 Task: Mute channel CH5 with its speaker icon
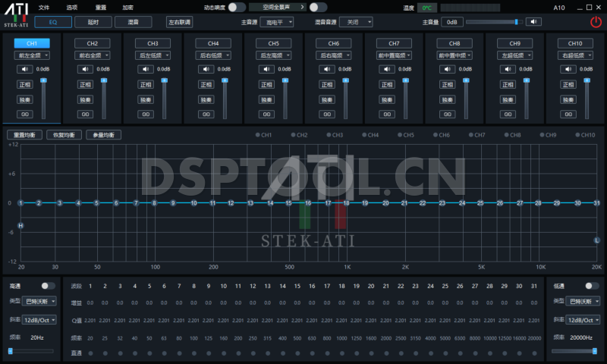click(x=266, y=69)
